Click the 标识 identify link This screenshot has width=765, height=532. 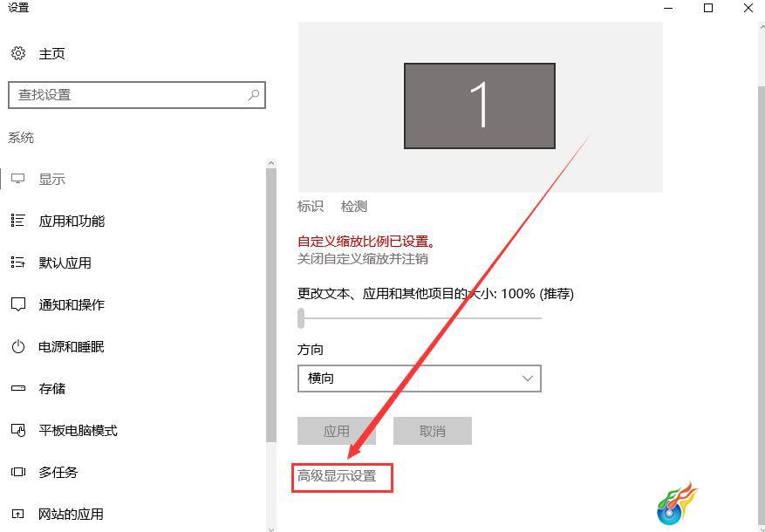coord(311,207)
